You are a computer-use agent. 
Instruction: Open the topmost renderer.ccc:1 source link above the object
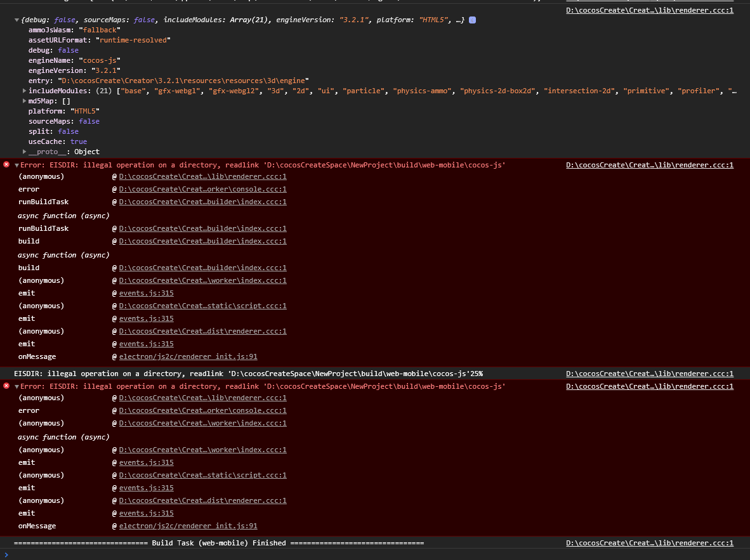click(x=650, y=10)
